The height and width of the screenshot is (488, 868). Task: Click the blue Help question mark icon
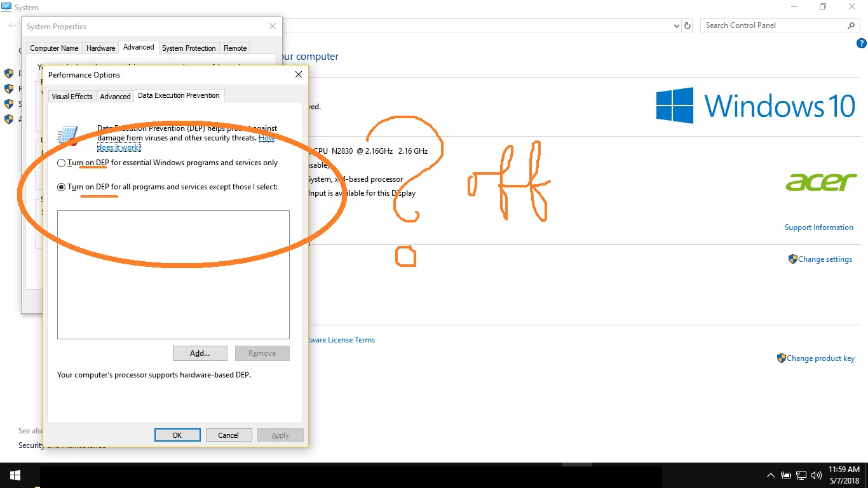point(862,43)
